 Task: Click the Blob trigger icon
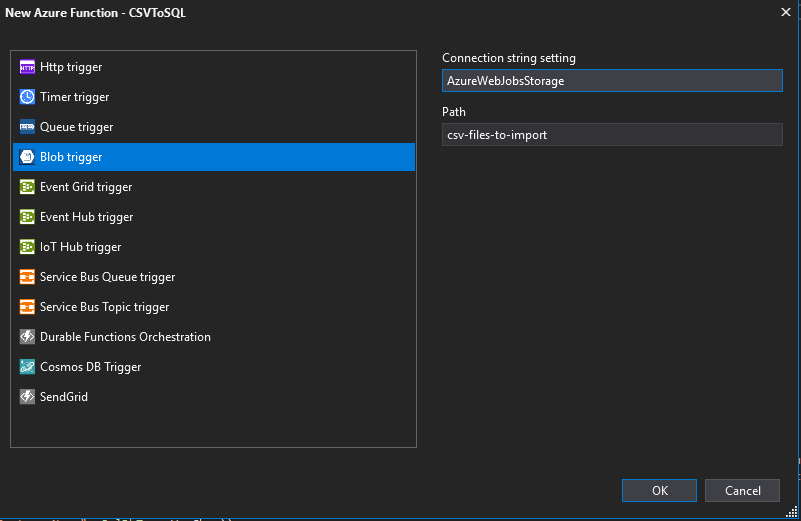pyautogui.click(x=28, y=157)
